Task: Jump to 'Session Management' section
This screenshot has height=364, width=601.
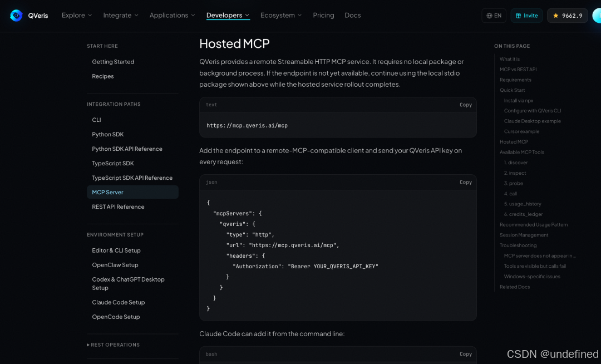Action: pyautogui.click(x=524, y=235)
